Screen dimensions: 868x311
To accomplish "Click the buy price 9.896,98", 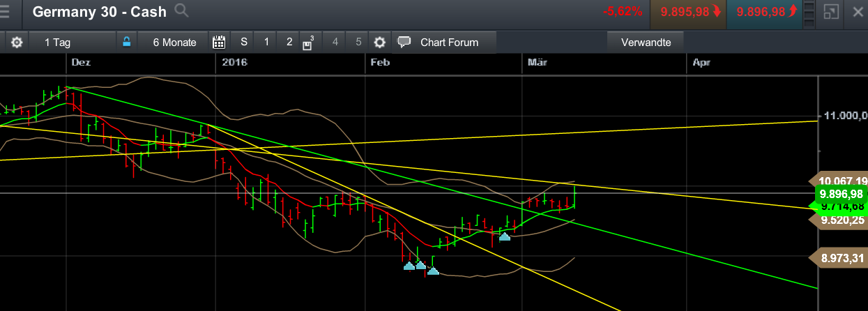I will pos(766,12).
